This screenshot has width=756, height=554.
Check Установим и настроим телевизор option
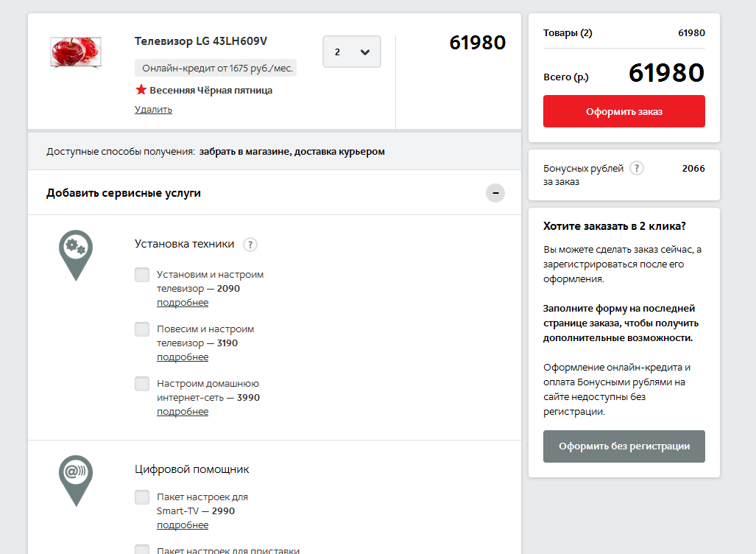coord(142,275)
